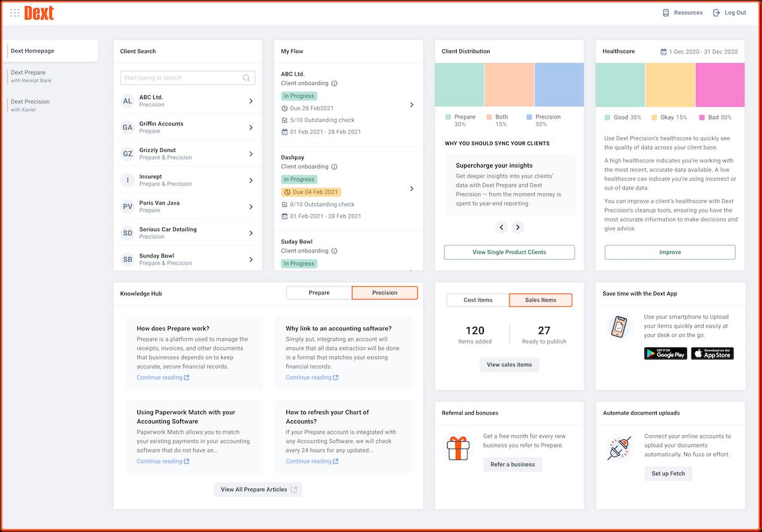The image size is (762, 532).
Task: Open Dext Homepage in sidebar
Action: (52, 51)
